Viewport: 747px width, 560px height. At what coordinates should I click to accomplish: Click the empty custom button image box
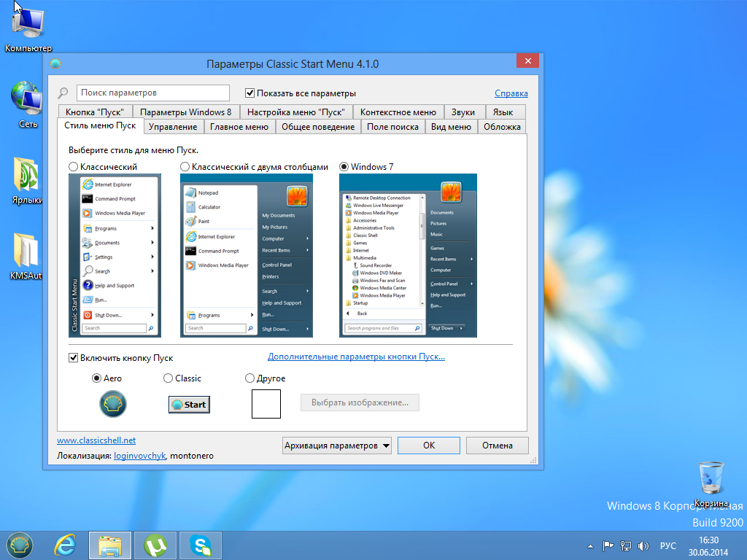click(x=266, y=404)
